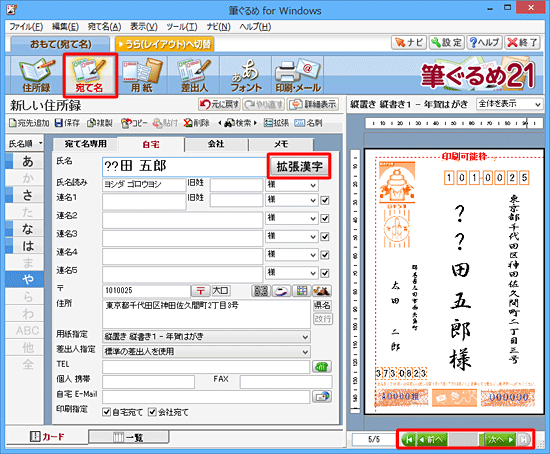The image size is (550, 454).
Task: Click the green phone icon beside TEL
Action: pos(322,367)
